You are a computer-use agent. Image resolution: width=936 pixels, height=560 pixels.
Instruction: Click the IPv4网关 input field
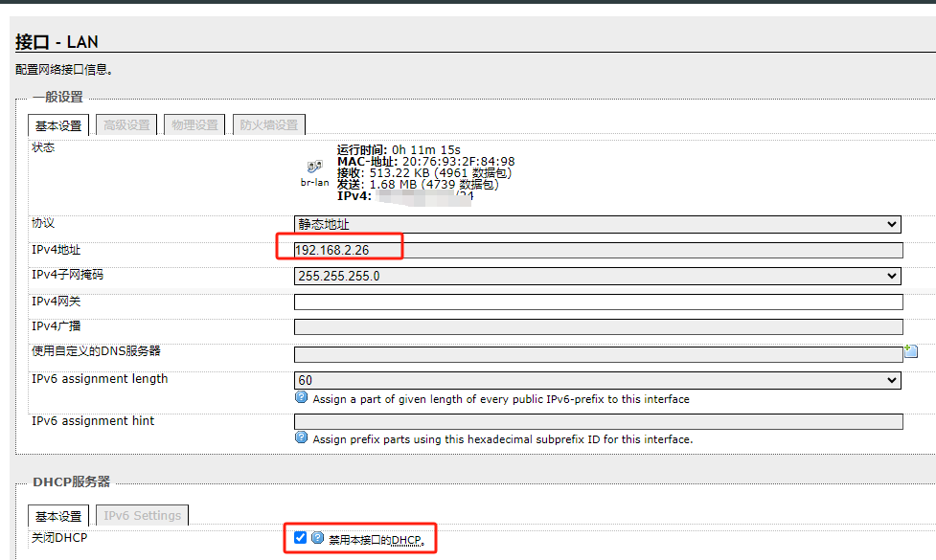pyautogui.click(x=598, y=302)
